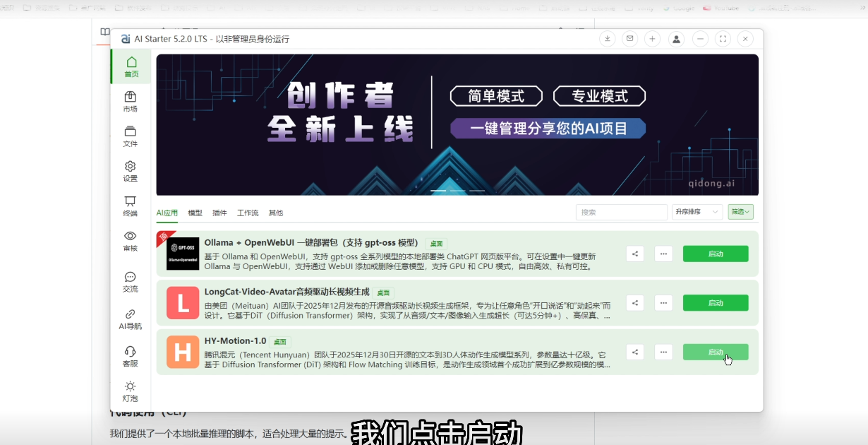The height and width of the screenshot is (445, 868).
Task: Click the 简单模式 banner button
Action: click(x=496, y=96)
